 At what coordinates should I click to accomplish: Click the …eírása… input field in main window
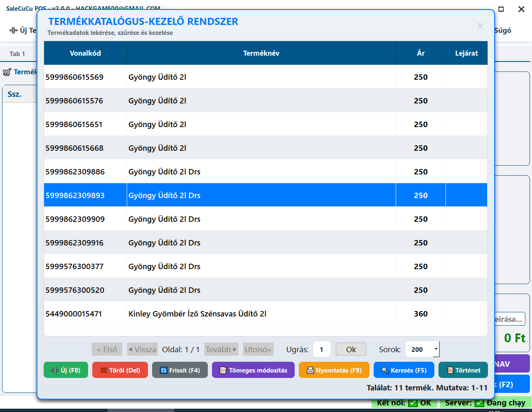click(x=510, y=319)
